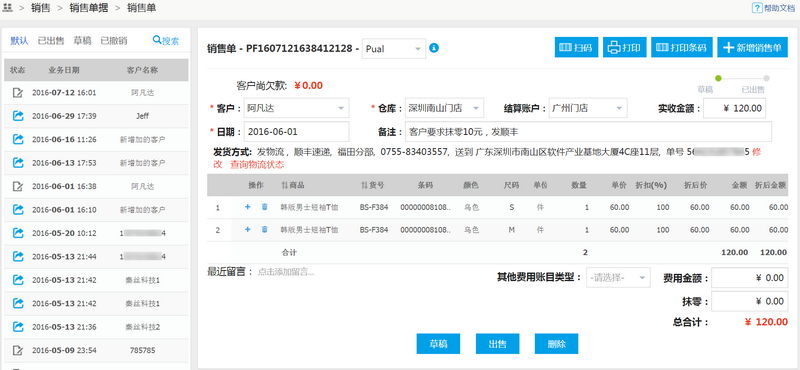Click customer name Jeff in the list
Screen dimensions: 800x370
(x=142, y=116)
